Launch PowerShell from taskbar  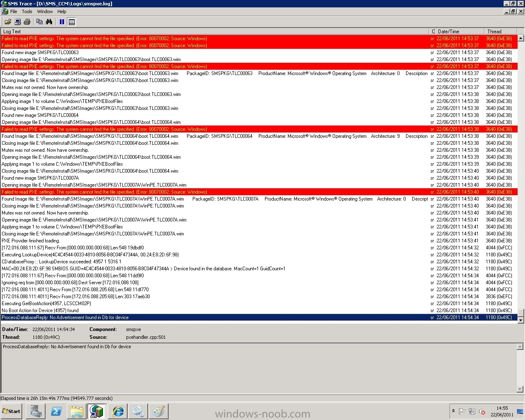(x=56, y=411)
